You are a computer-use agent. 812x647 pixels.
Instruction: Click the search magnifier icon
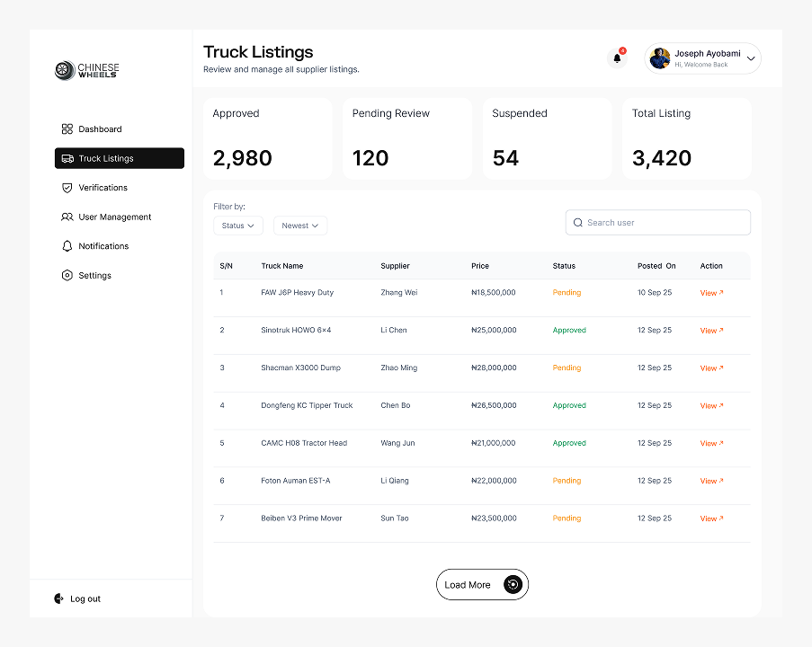577,223
